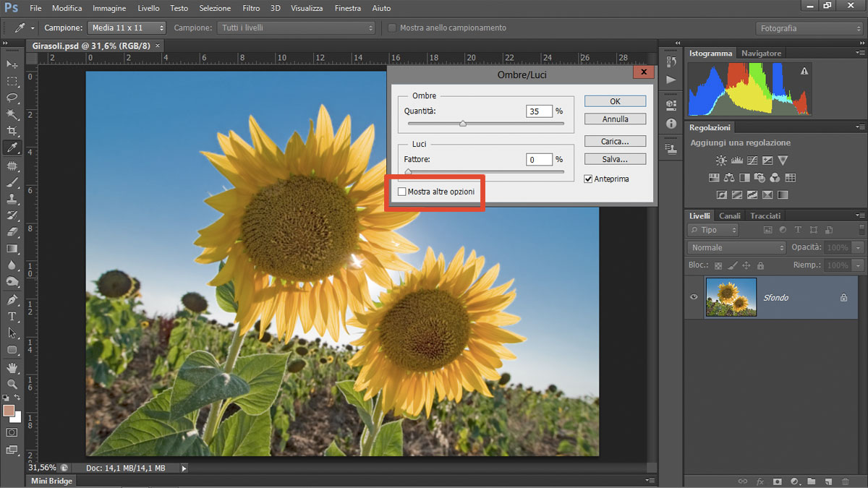Select the Eraser tool
This screenshot has width=868, height=488.
click(12, 232)
